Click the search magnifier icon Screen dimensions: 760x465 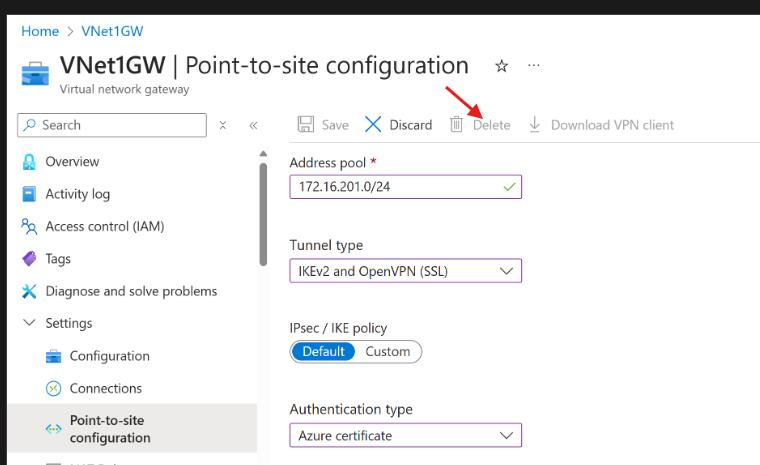30,125
